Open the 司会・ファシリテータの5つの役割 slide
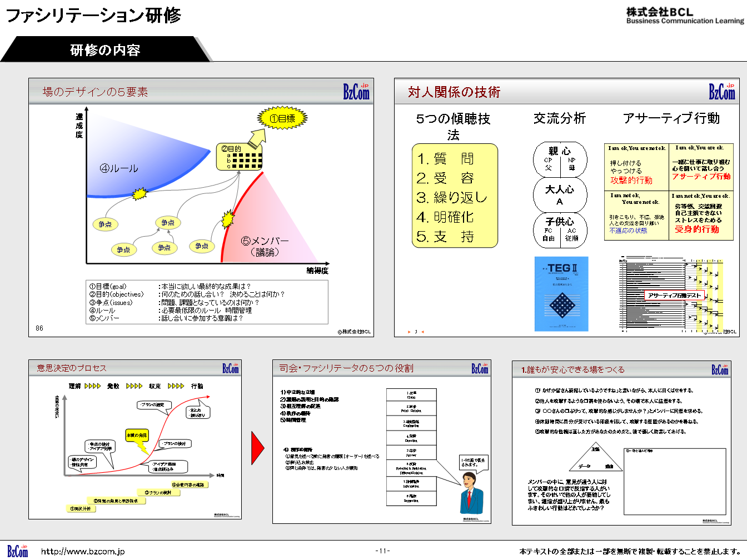 pos(381,442)
